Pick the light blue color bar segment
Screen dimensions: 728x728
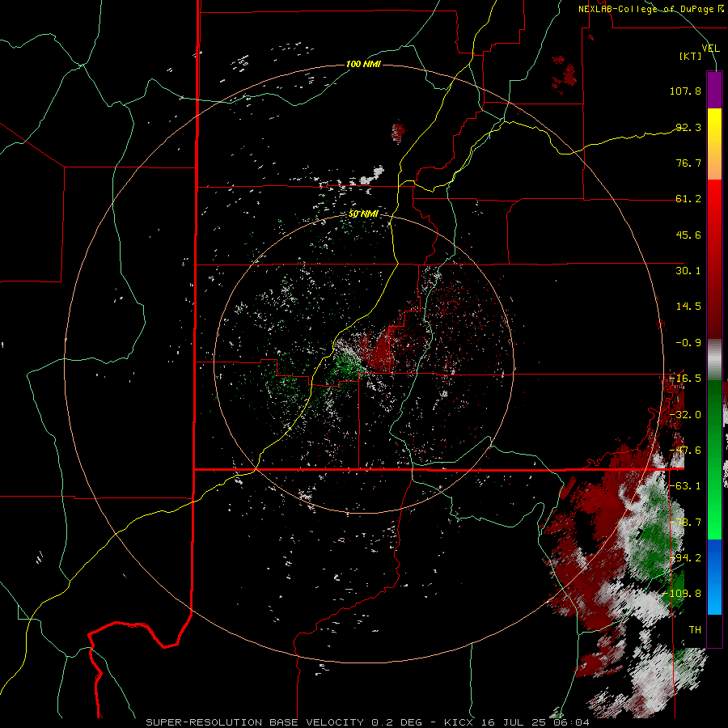click(714, 595)
